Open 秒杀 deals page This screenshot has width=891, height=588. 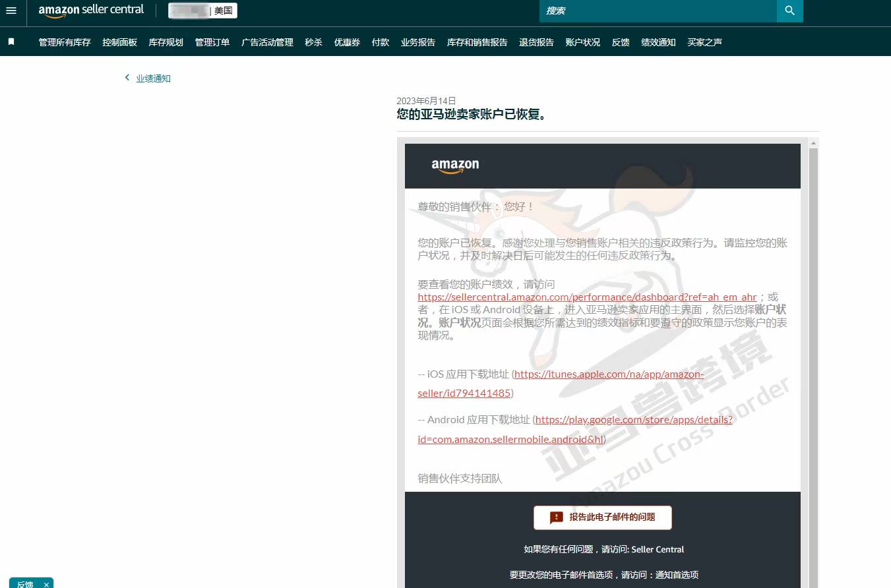[313, 42]
